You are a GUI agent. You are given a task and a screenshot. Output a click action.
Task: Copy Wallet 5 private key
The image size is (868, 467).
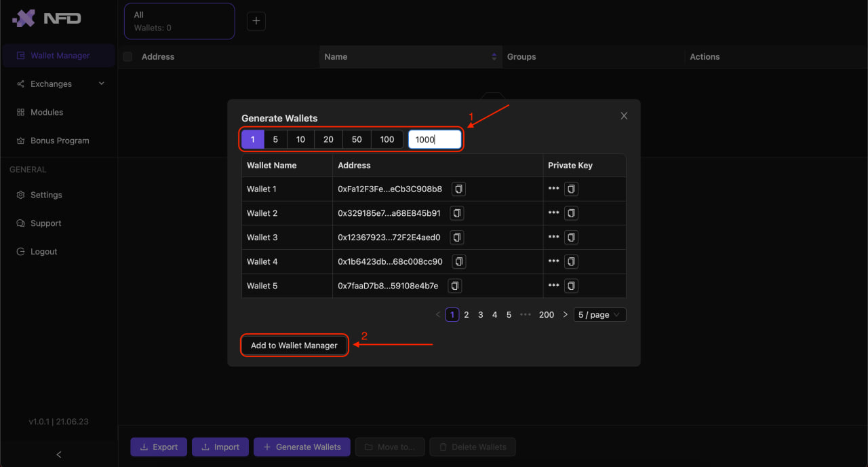[572, 286]
